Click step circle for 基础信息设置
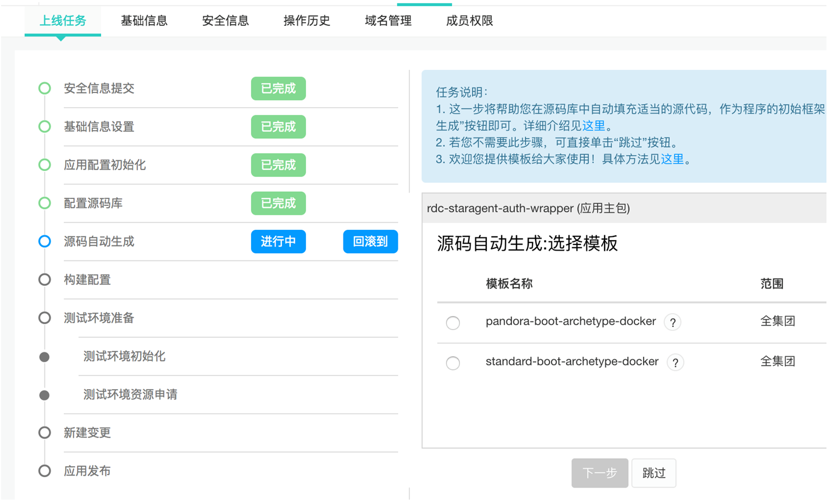The height and width of the screenshot is (504, 838). click(45, 127)
